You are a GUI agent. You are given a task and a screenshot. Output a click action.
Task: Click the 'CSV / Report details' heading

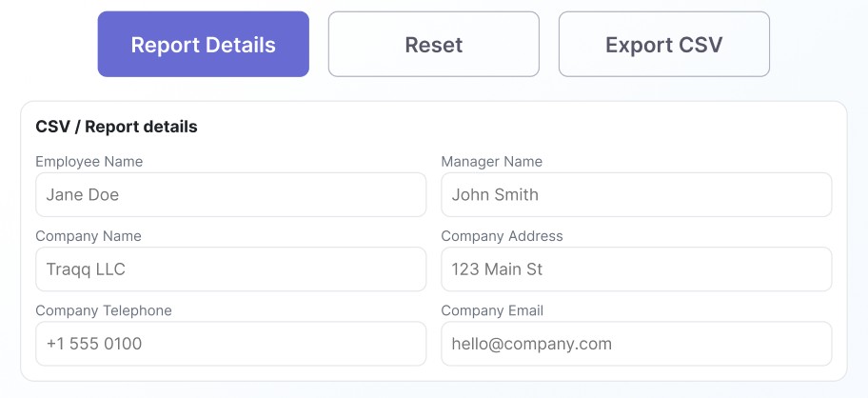point(116,127)
